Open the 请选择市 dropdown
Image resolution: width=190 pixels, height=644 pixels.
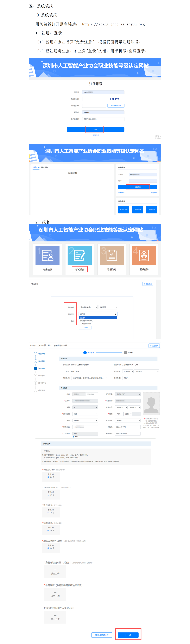click(108, 307)
